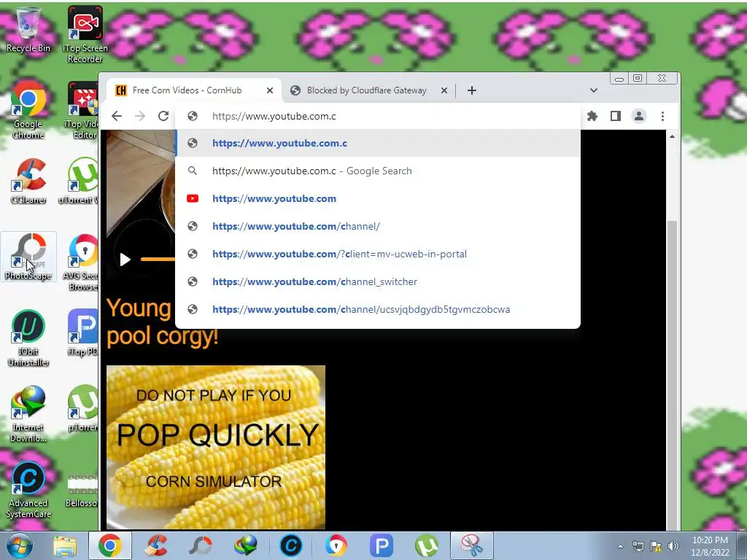Viewport: 747px width, 560px height.
Task: Open IObit Uninstaller desktop shortcut
Action: (x=28, y=338)
